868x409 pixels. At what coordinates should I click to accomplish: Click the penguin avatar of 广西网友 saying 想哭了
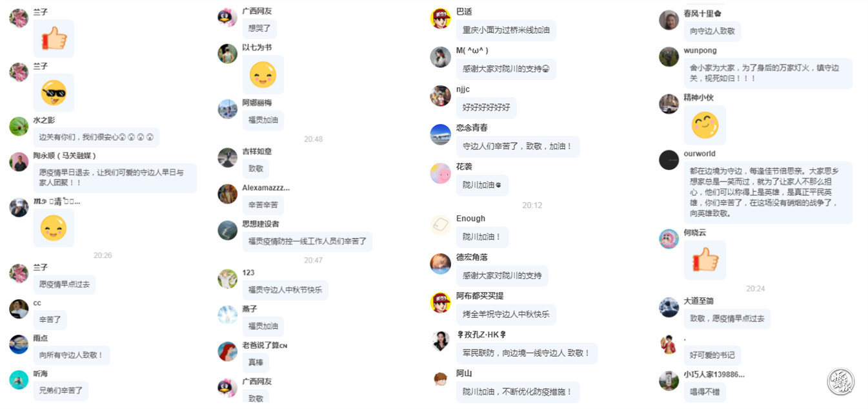(x=227, y=17)
